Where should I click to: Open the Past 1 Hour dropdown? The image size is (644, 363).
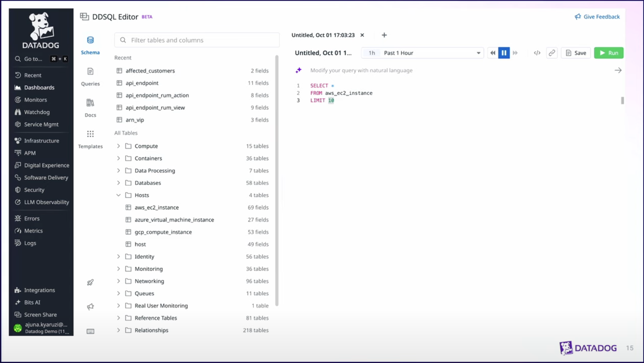[432, 53]
